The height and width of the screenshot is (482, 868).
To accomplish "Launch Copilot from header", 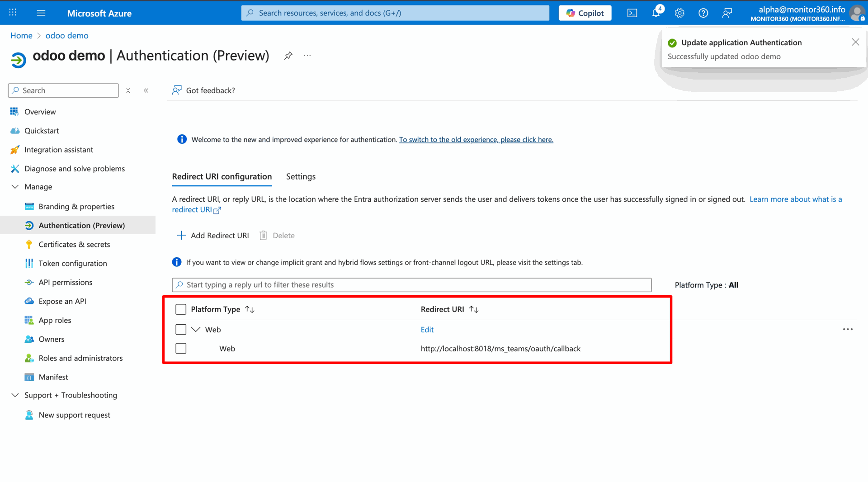I will click(x=585, y=13).
